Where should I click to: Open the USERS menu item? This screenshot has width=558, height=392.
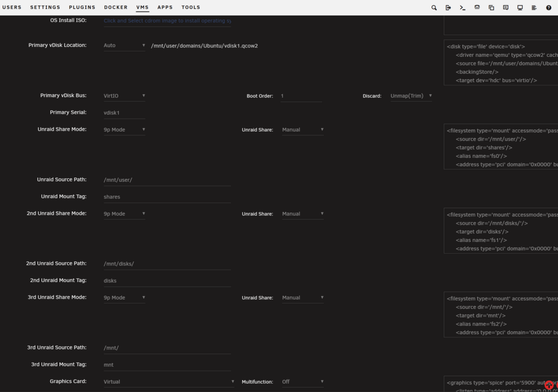pos(12,7)
